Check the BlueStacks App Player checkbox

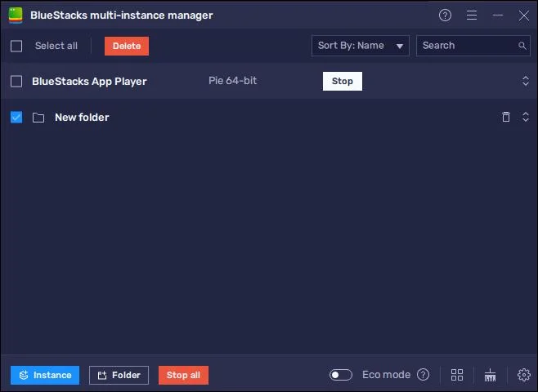click(16, 81)
